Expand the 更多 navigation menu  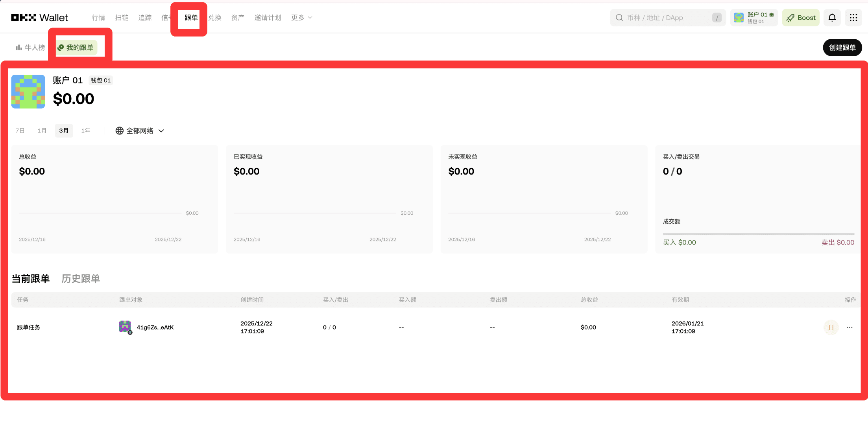[x=301, y=18]
